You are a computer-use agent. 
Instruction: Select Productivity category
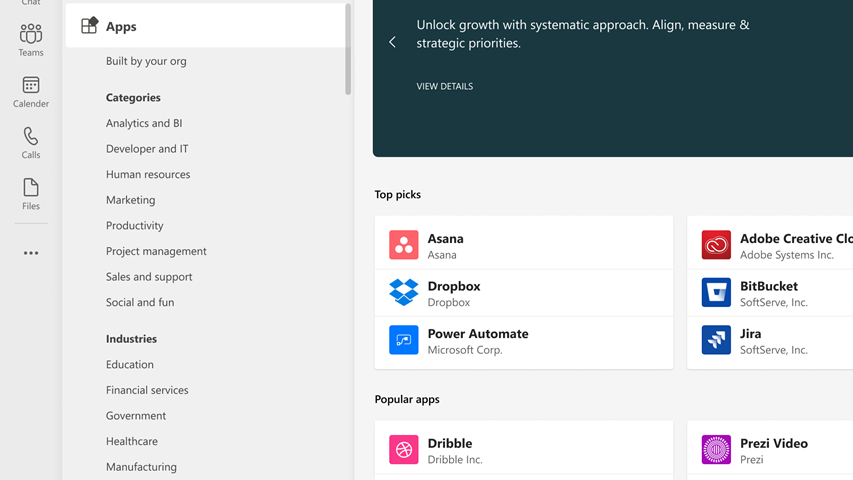coord(134,225)
